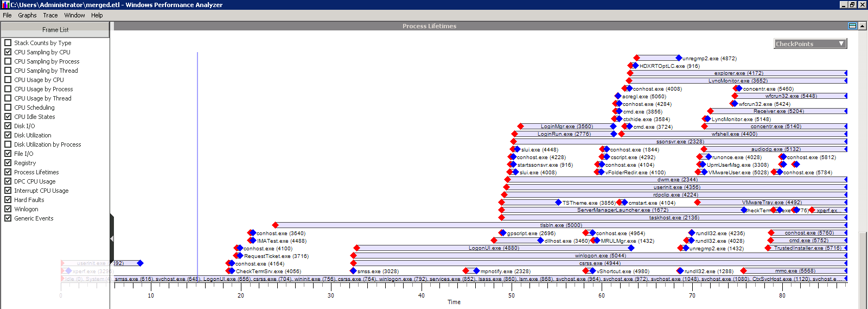Click blue end diamond of unregmp2.exe (4872)
Screen dimensions: 868x309
pos(679,58)
